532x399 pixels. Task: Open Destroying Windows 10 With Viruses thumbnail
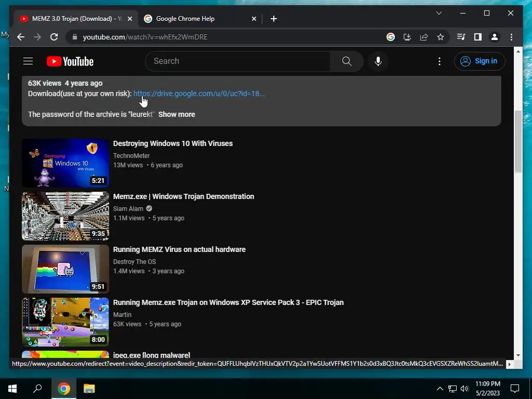pos(65,163)
